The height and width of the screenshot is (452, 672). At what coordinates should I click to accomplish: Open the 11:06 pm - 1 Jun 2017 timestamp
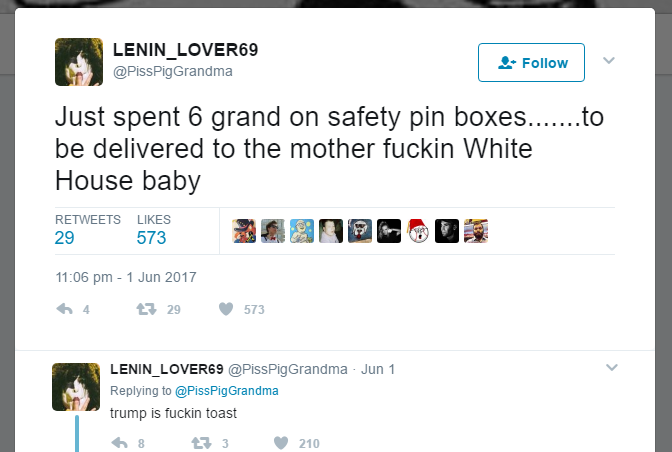click(x=126, y=277)
